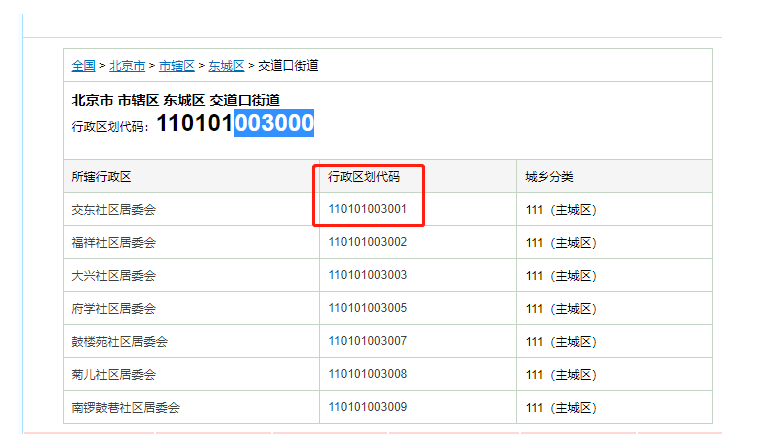
Task: Click code cell 110101003007
Action: pos(367,341)
